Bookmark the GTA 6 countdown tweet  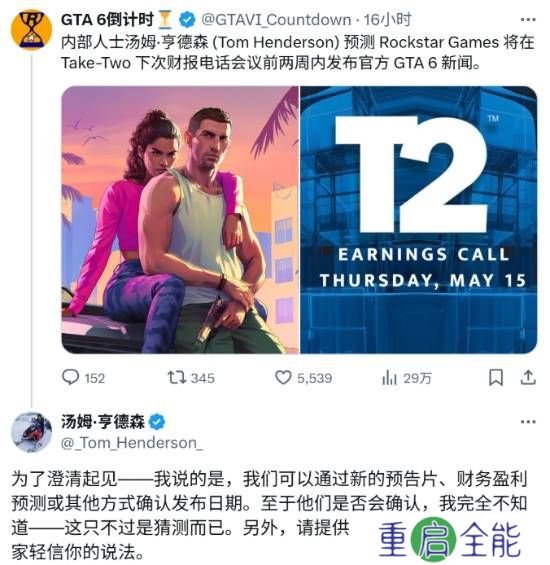click(496, 378)
